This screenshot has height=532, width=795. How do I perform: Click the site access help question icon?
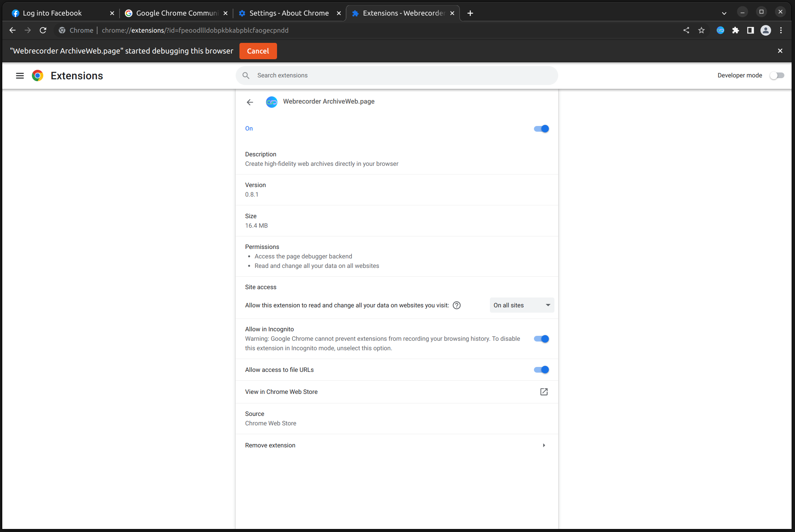457,305
